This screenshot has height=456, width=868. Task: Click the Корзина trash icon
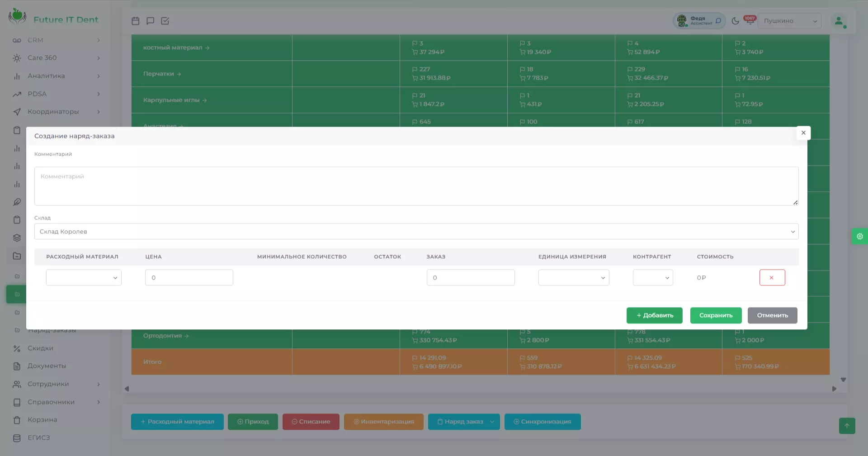pos(17,420)
